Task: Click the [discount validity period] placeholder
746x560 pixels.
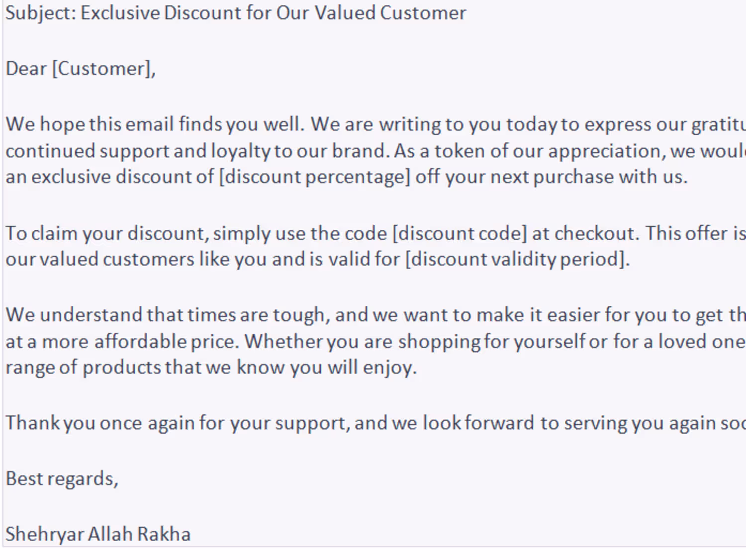Action: [517, 259]
